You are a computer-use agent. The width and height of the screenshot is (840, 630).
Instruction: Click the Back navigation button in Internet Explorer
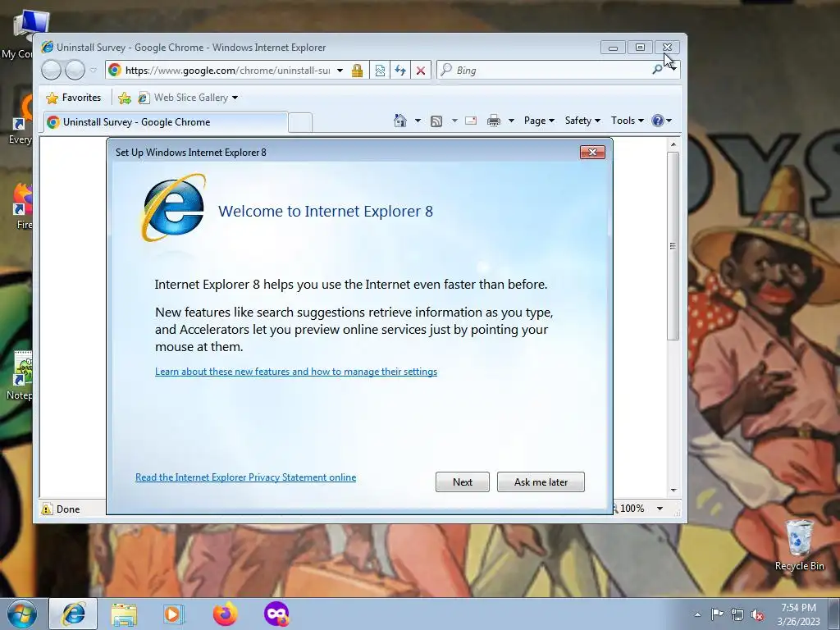pos(52,71)
